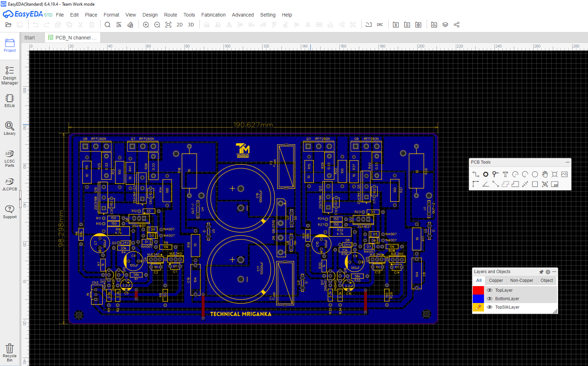Screen dimensions: 588x366
Task: Select the Connect Pad to Pad tool
Action: [x=496, y=184]
